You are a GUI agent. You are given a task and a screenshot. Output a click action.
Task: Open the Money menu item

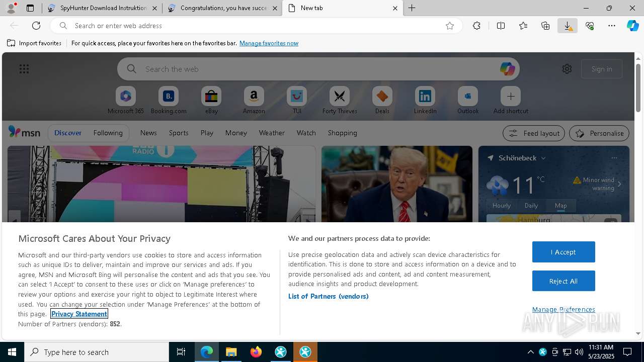(236, 133)
